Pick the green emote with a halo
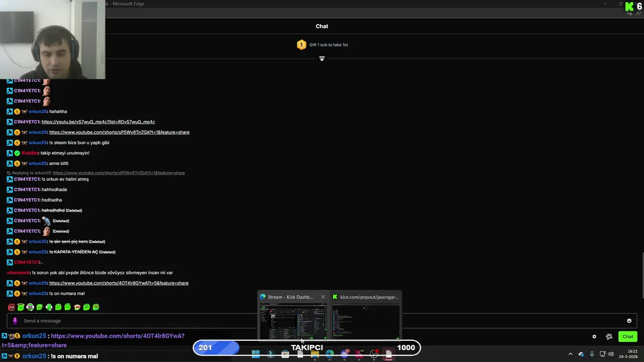This screenshot has height=362, width=644. 21,307
